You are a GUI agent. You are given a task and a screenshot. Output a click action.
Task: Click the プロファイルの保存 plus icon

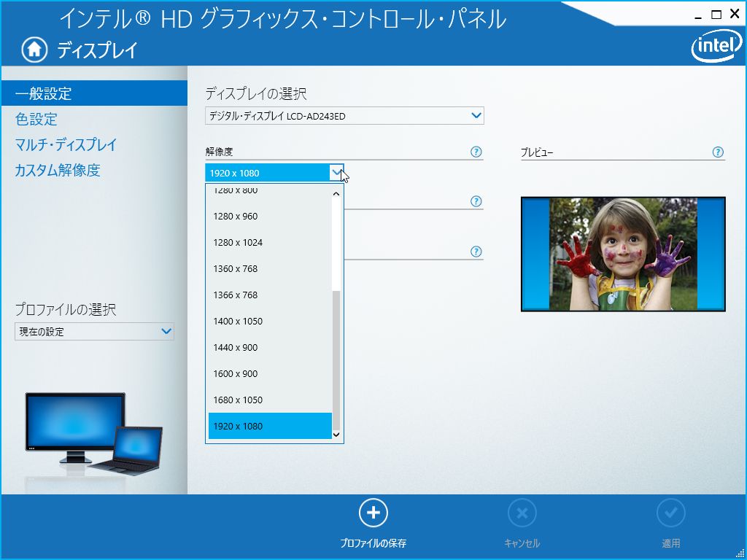click(373, 513)
